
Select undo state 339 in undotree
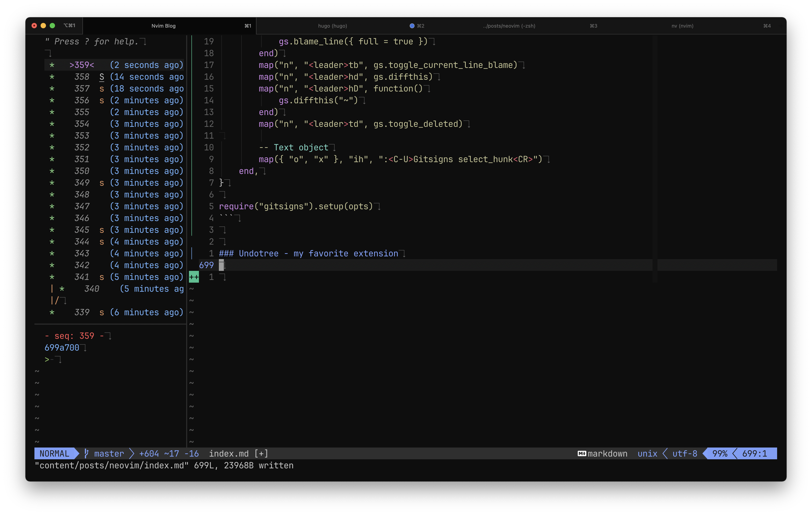(114, 313)
